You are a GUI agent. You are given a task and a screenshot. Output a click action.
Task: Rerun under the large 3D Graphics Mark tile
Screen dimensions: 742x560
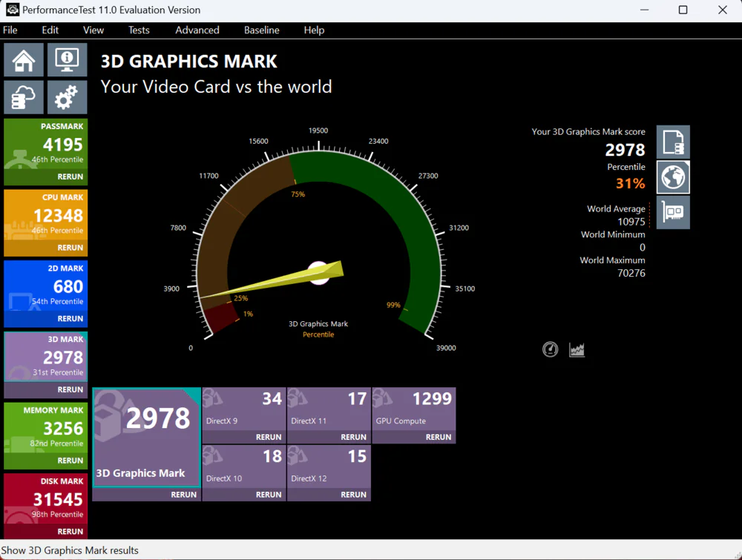tap(183, 495)
